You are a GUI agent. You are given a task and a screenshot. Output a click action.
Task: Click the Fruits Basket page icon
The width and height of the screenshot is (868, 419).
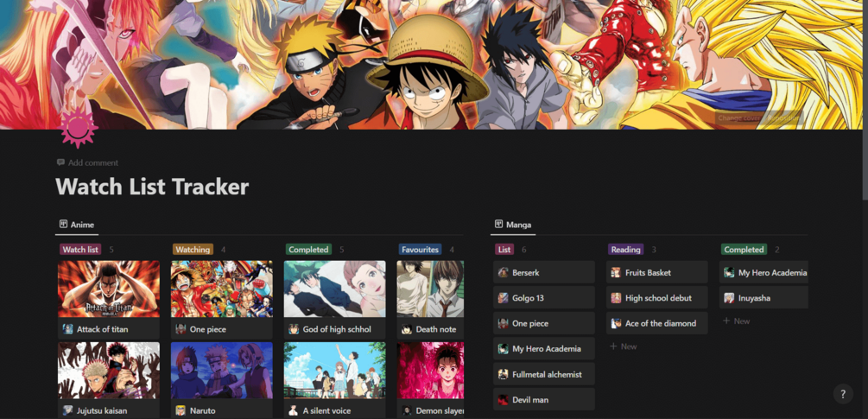(616, 272)
